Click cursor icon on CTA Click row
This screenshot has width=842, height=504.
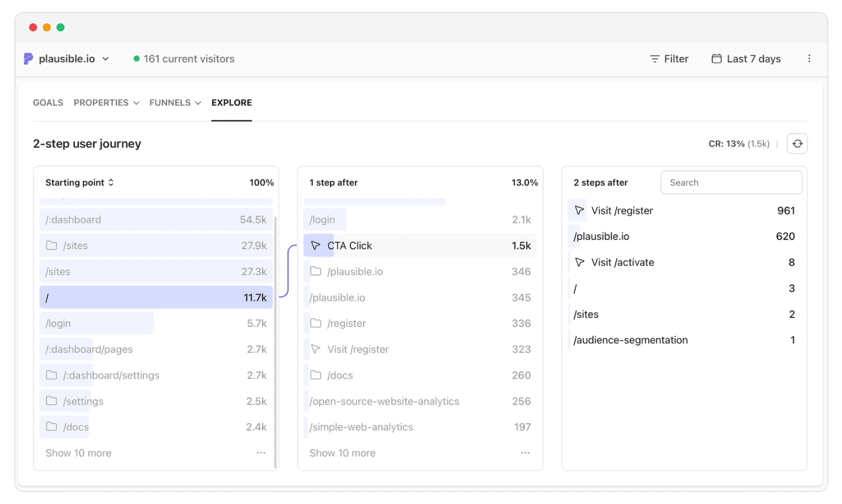[x=315, y=246]
